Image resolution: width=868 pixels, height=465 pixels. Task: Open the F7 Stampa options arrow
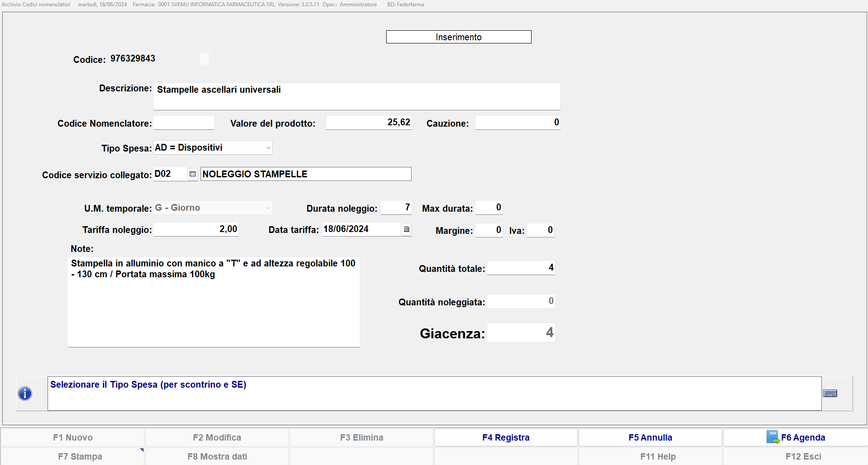(x=142, y=450)
